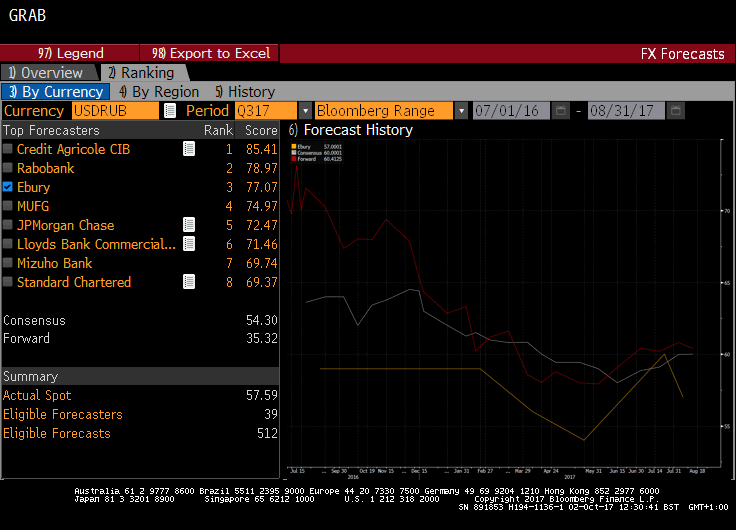Click the Top Forecasters column header
Screen dimensions: 736x530
click(51, 130)
